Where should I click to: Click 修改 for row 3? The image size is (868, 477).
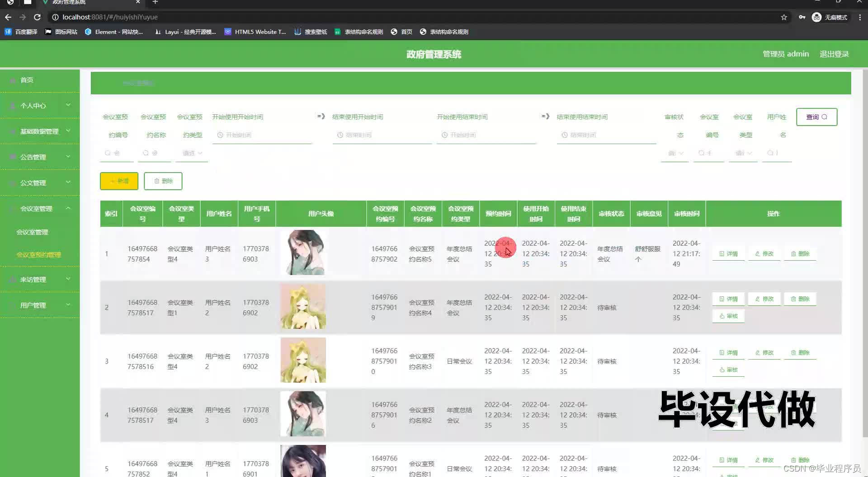[x=764, y=353]
